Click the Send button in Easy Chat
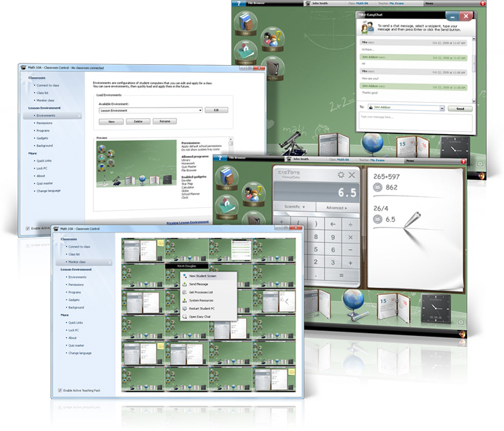504x431 pixels. 460,108
